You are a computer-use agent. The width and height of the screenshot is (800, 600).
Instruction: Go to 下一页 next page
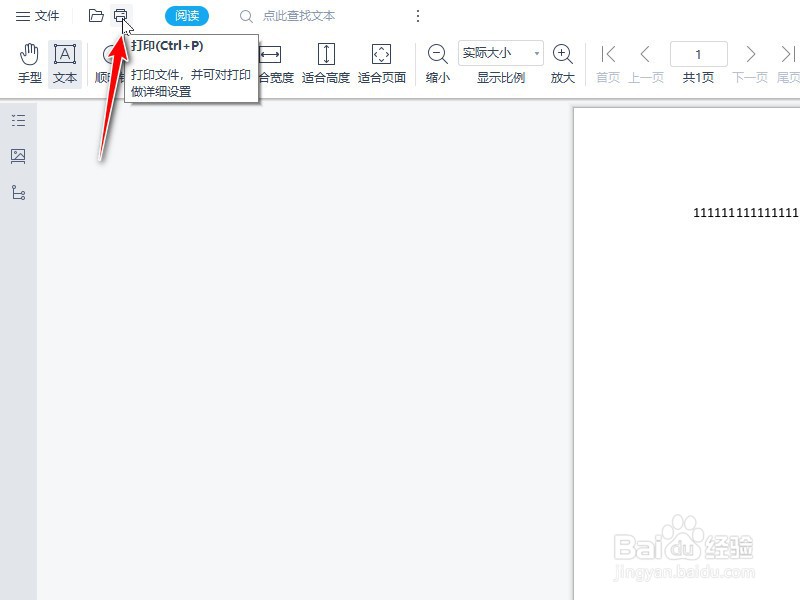coord(750,64)
